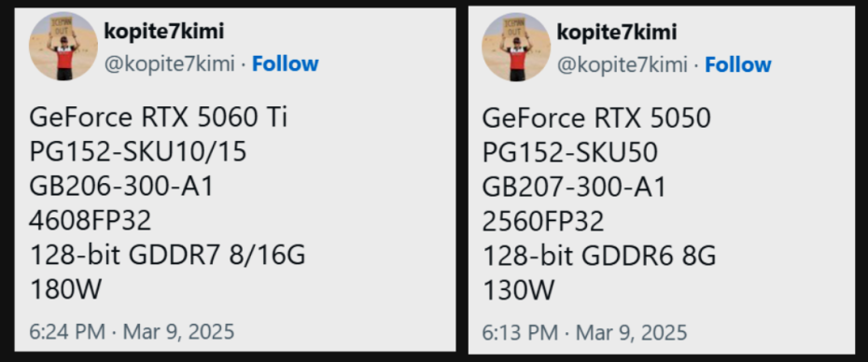This screenshot has height=362, width=868.
Task: Open the 6:24 PM Mar 9, 2025 timestamp
Action: tap(132, 331)
